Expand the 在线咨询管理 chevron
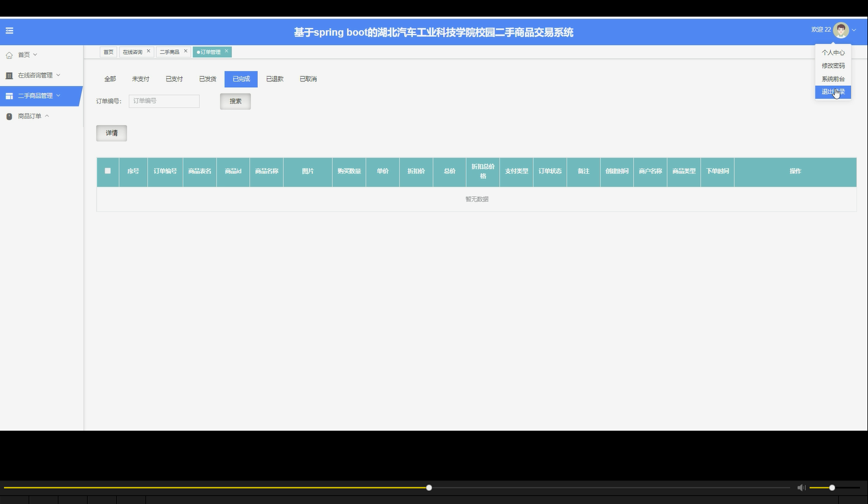Image resolution: width=868 pixels, height=504 pixels. tap(58, 75)
